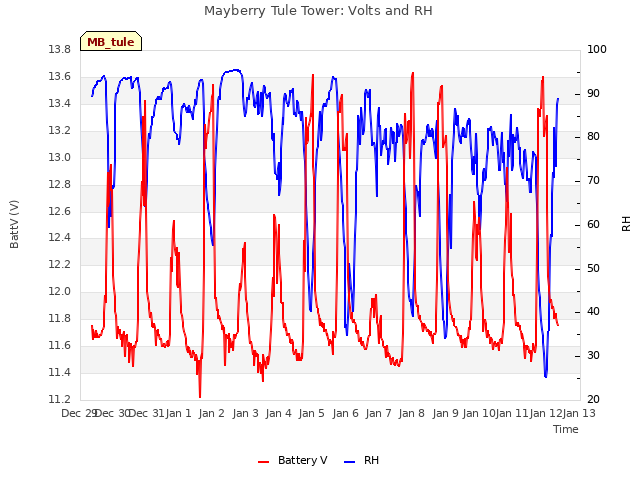The width and height of the screenshot is (640, 480).
Task: Click the MB_tule label box
Action: click(x=111, y=41)
